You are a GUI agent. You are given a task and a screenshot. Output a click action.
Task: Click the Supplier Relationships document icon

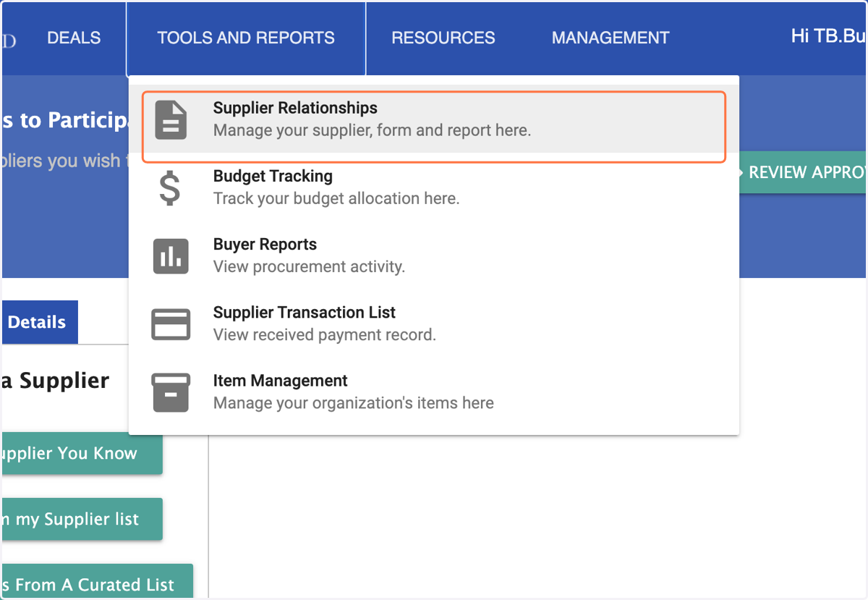point(171,120)
